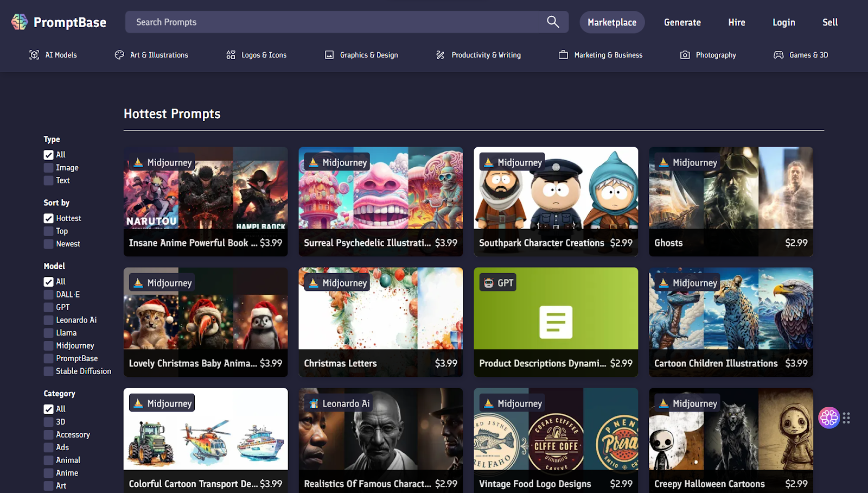Check the DALL·E model checkbox

tap(49, 295)
